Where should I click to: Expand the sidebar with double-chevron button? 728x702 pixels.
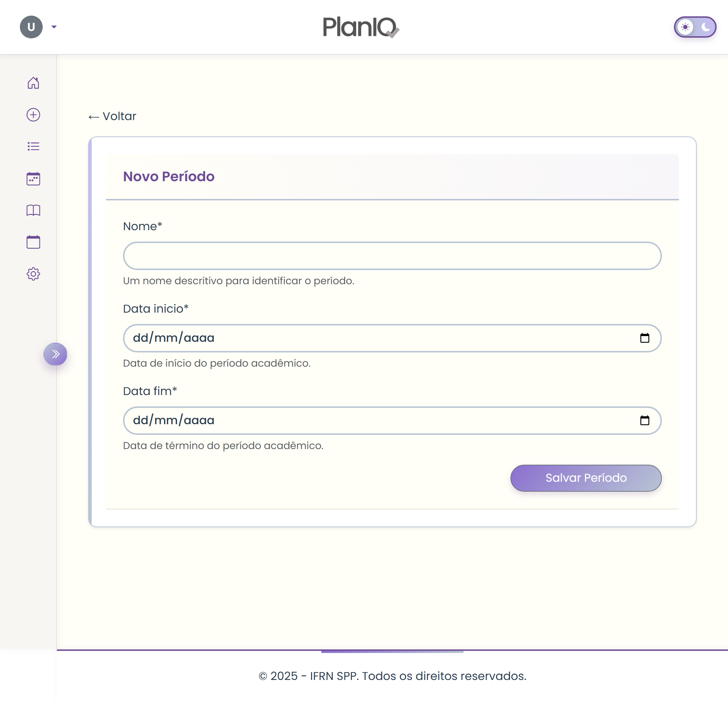pyautogui.click(x=55, y=354)
